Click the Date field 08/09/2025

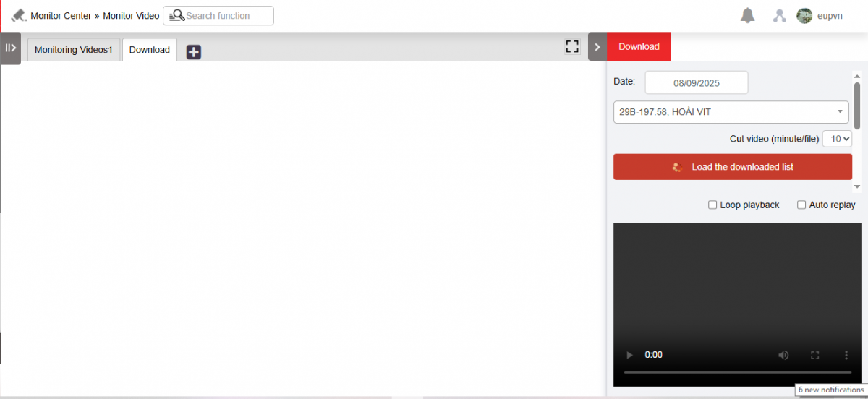(697, 82)
